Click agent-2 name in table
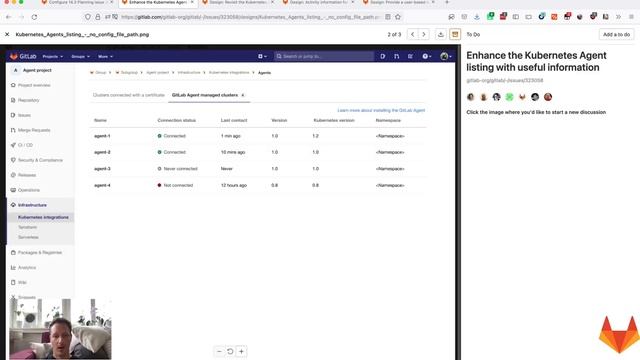The height and width of the screenshot is (360, 640). 102,152
